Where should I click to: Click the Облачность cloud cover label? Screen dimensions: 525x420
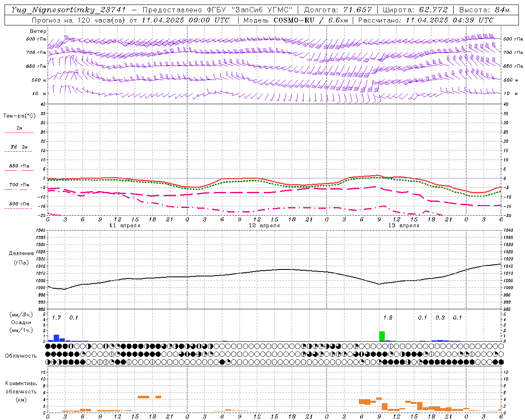(x=21, y=356)
